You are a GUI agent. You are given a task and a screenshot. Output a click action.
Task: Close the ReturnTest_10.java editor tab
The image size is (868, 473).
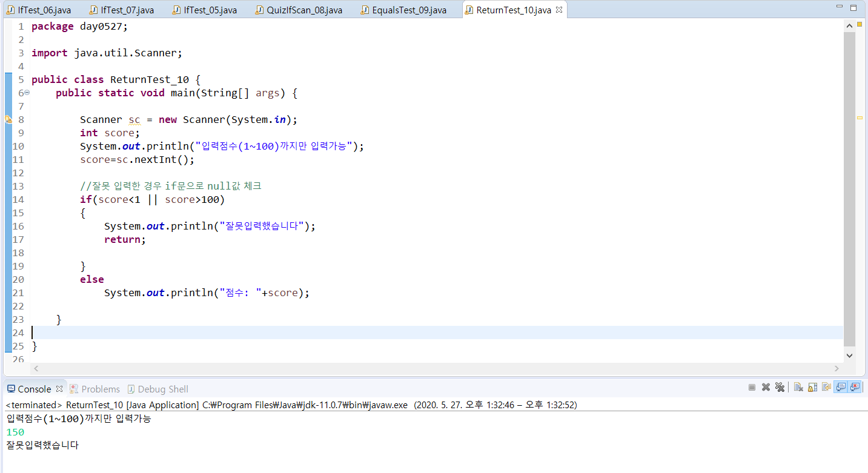click(x=559, y=10)
